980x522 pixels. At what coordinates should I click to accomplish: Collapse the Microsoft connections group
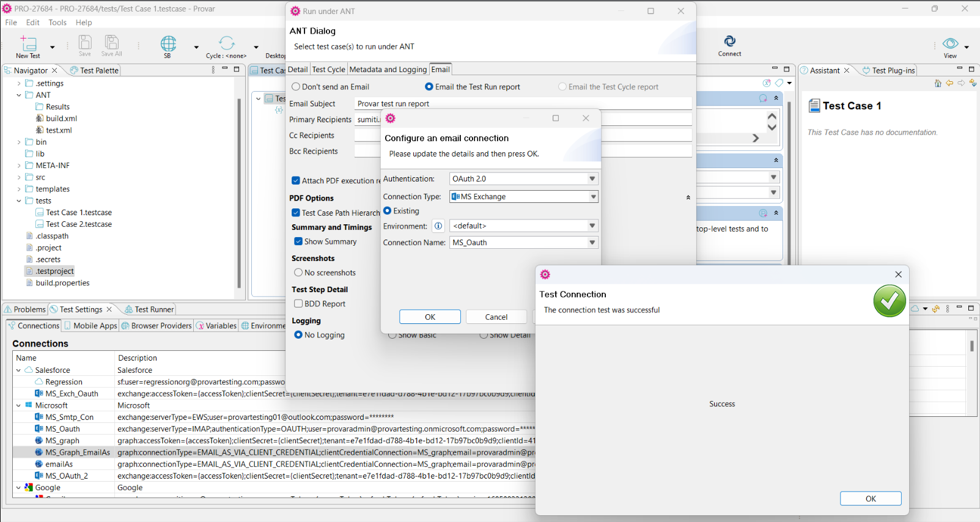tap(18, 406)
